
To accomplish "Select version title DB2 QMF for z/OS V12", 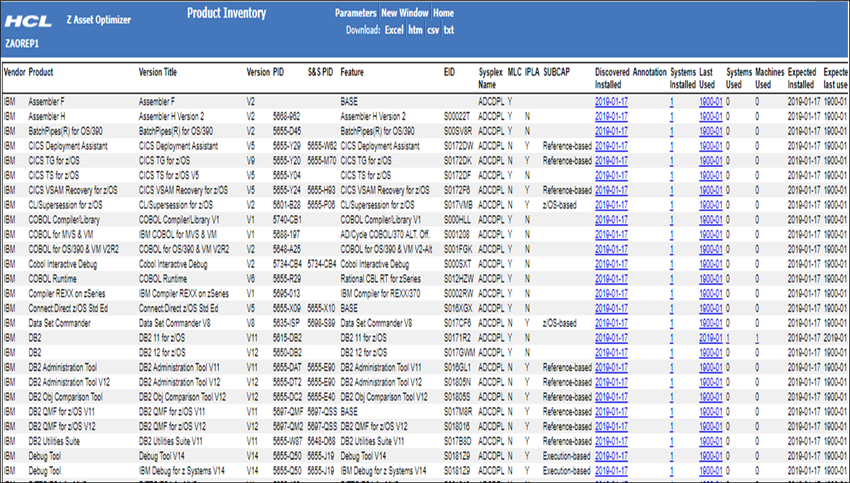I will point(172,427).
